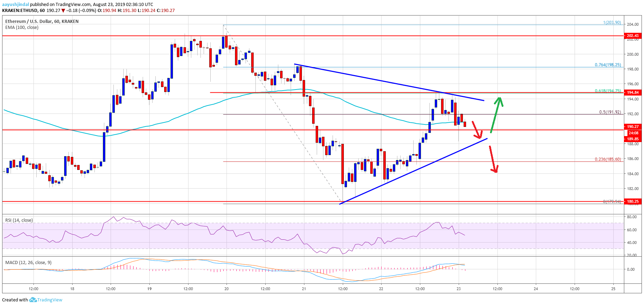This screenshot has height=306, width=644.
Task: Click the 24:08 countdown label
Action: (x=633, y=133)
